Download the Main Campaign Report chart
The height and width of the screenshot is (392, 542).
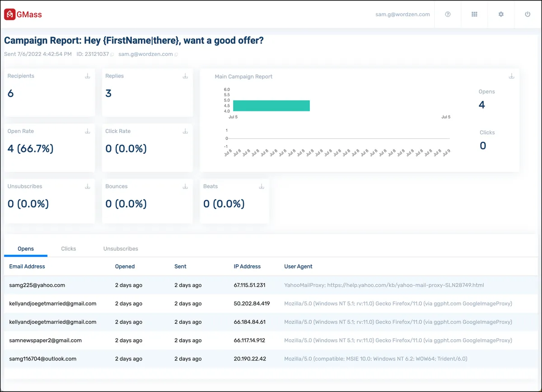[x=512, y=76]
